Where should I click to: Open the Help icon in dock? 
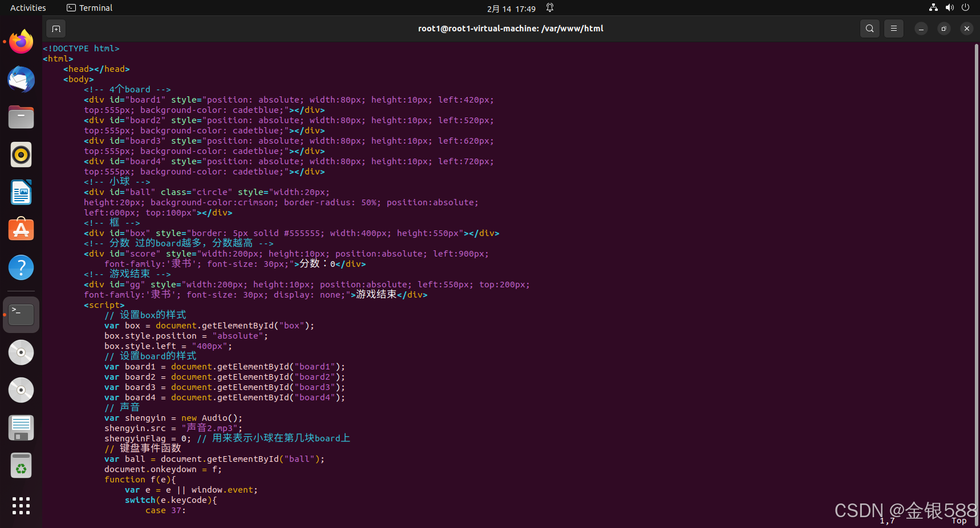pyautogui.click(x=21, y=267)
